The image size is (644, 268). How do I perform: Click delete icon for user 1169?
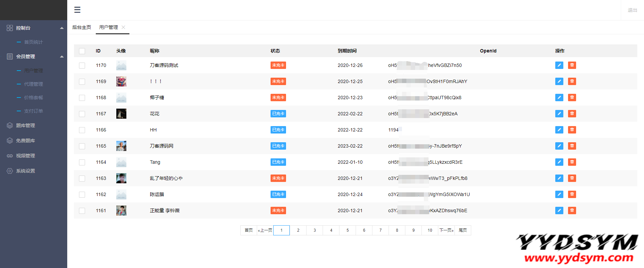tap(572, 81)
